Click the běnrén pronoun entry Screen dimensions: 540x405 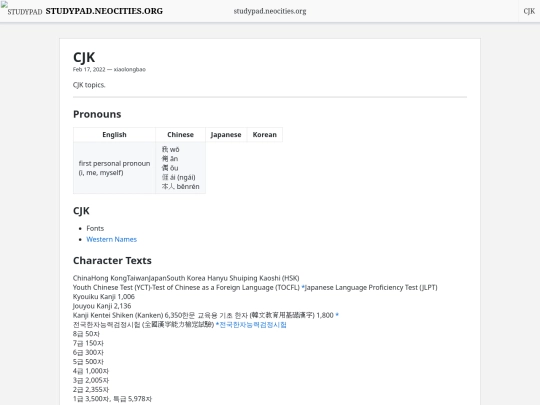click(x=180, y=186)
